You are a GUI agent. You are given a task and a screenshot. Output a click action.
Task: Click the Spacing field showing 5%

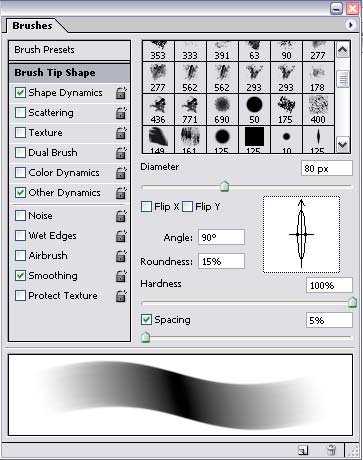tap(329, 320)
